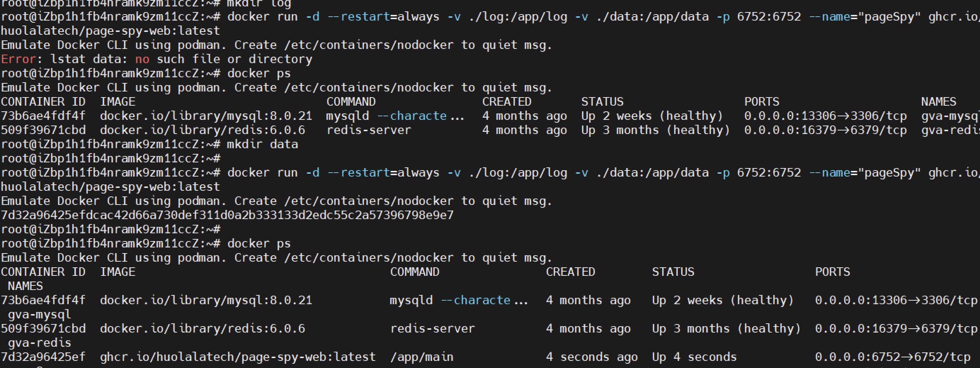
Task: Select port mapping 0.0.0.0:6752->6752/tcp
Action: [893, 357]
